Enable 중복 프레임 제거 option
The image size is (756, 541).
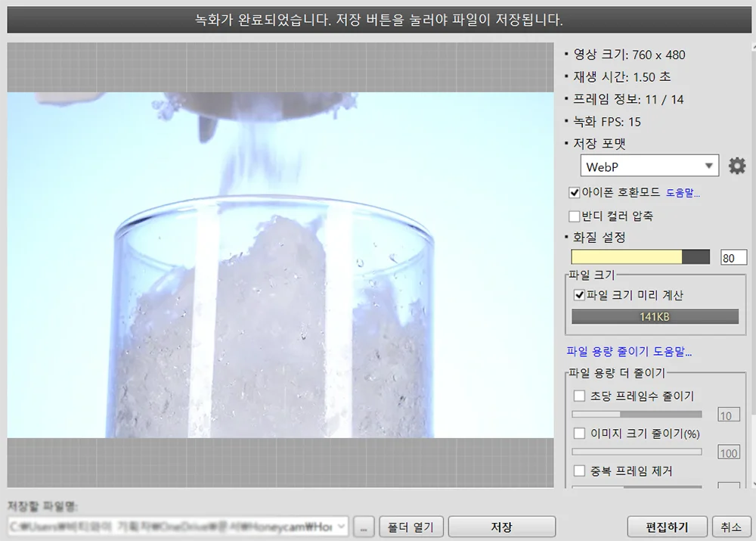pos(579,470)
